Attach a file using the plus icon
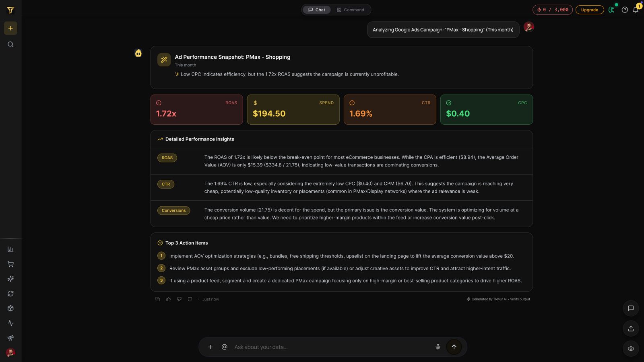Screen dimensions: 644x362 pyautogui.click(x=210, y=347)
